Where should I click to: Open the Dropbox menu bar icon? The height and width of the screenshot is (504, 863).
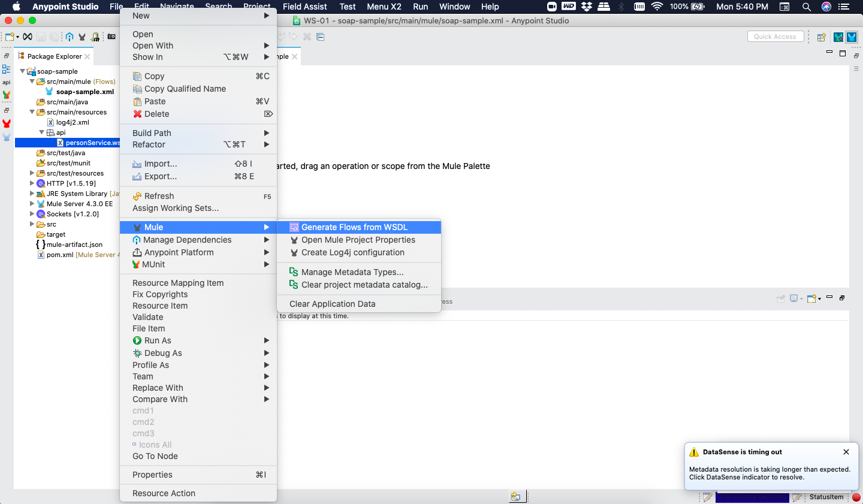pyautogui.click(x=587, y=7)
